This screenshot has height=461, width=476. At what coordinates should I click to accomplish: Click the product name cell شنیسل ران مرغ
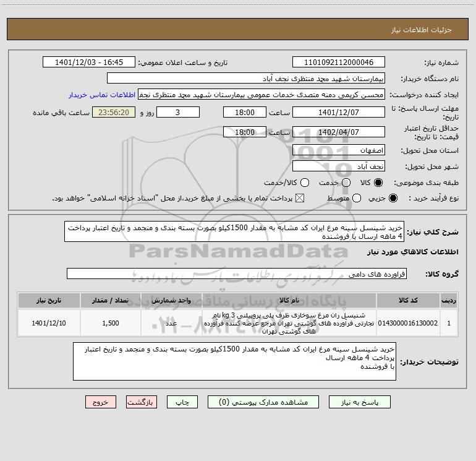pyautogui.click(x=289, y=323)
